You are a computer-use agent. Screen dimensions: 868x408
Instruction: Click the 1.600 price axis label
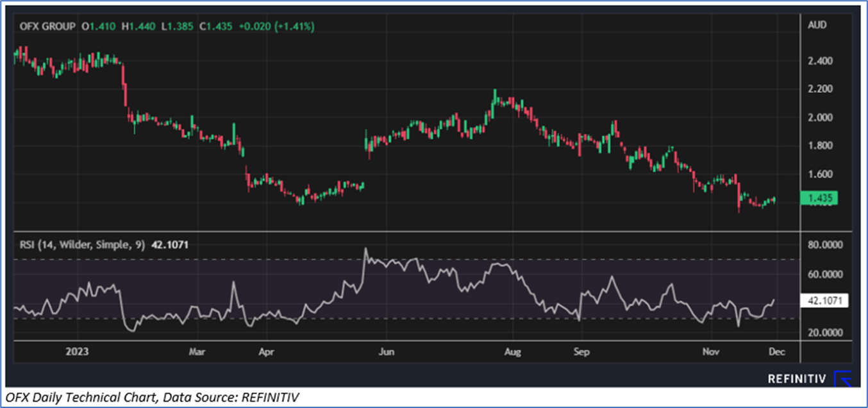[821, 174]
